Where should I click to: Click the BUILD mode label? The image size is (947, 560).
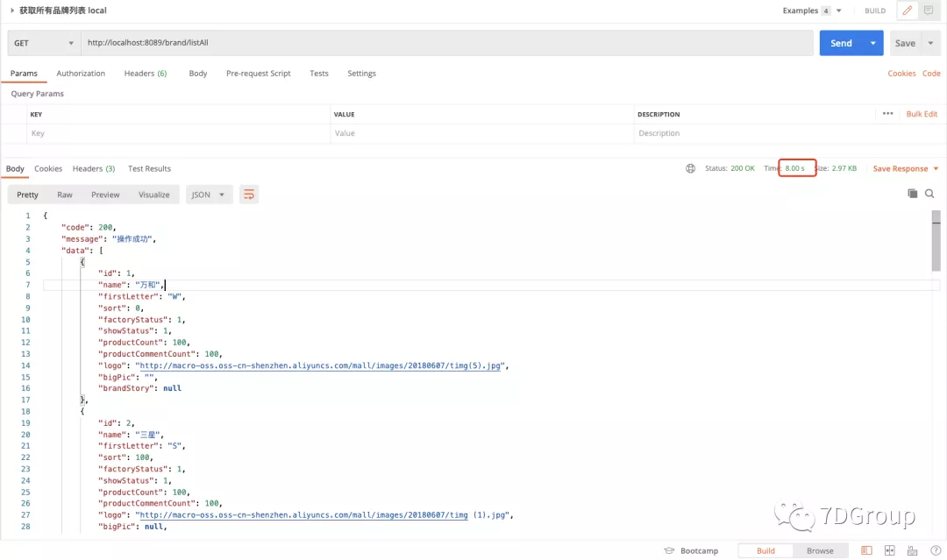click(874, 11)
